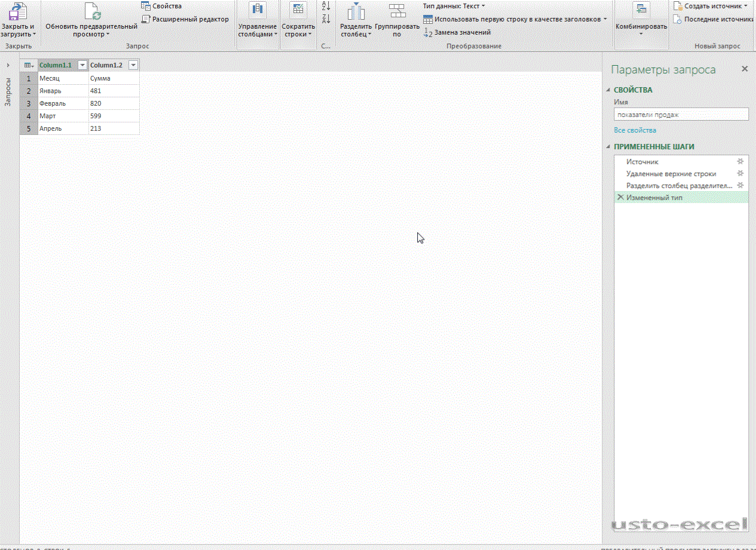Screen dimensions: 756x550
Task: Open the Close and Load dropdown arrow
Action: coord(34,35)
